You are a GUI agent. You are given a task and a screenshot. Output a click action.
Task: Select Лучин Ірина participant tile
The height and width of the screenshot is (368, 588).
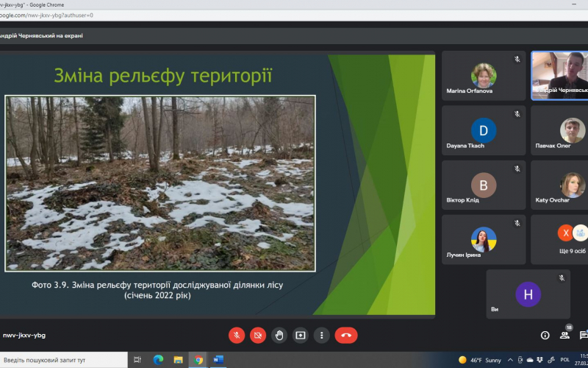[x=484, y=240]
